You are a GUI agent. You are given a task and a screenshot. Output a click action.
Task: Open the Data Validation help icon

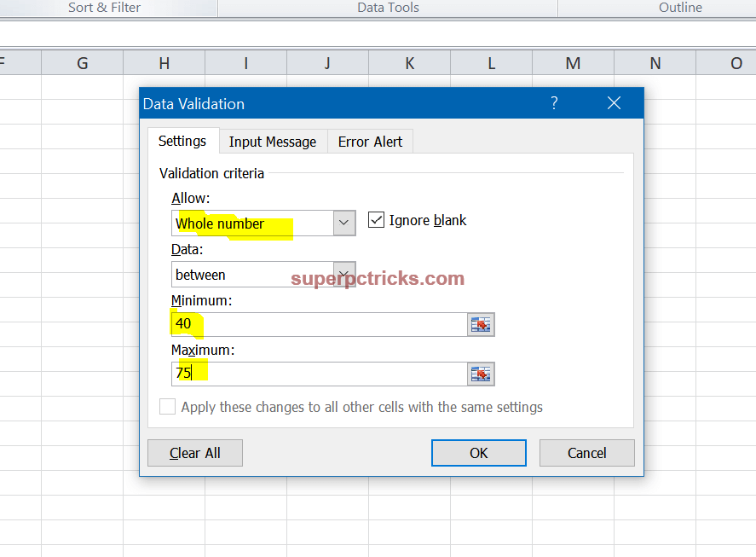(x=554, y=102)
